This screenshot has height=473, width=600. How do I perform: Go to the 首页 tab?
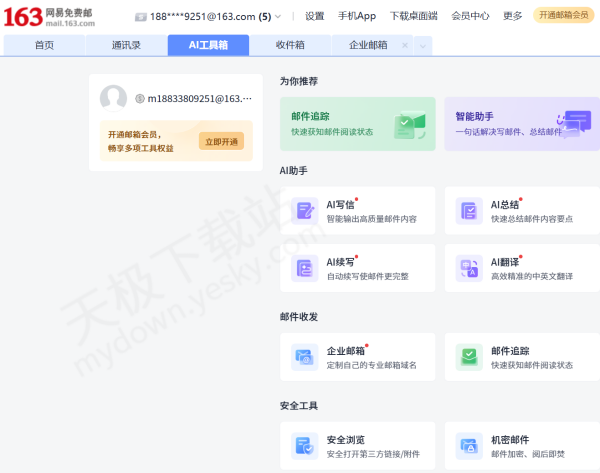click(x=44, y=46)
